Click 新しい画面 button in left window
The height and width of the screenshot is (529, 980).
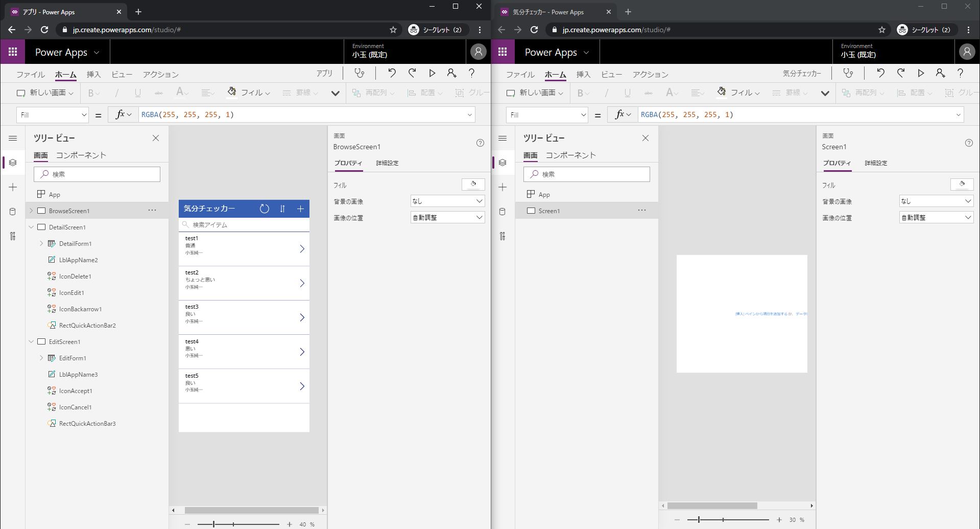[x=45, y=93]
